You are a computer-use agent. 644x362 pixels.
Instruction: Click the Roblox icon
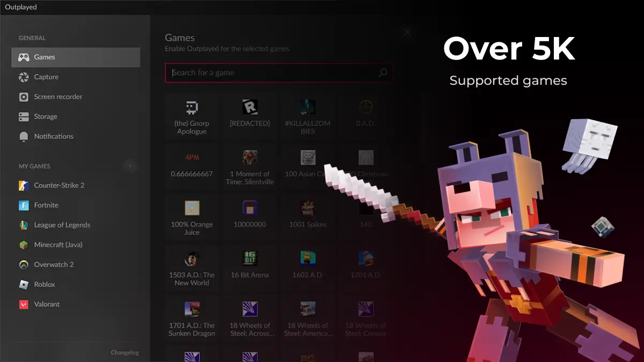click(x=24, y=285)
